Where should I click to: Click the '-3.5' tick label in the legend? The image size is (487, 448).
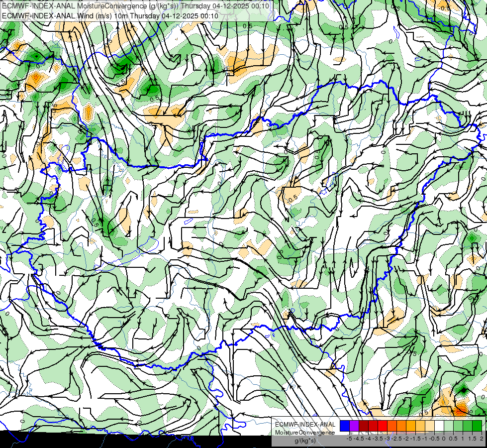[378, 439]
